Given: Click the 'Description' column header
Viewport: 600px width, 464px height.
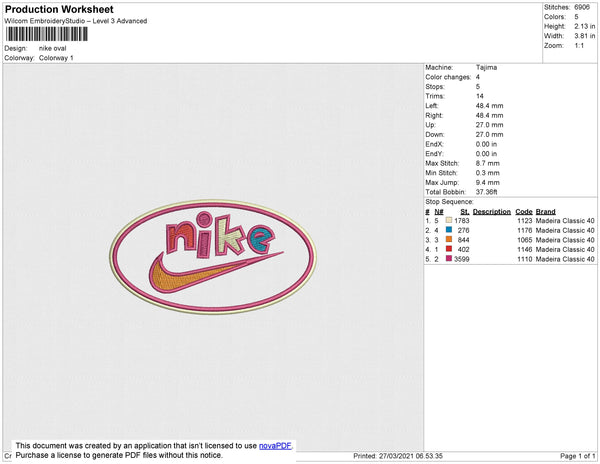Looking at the screenshot, I should [x=492, y=212].
